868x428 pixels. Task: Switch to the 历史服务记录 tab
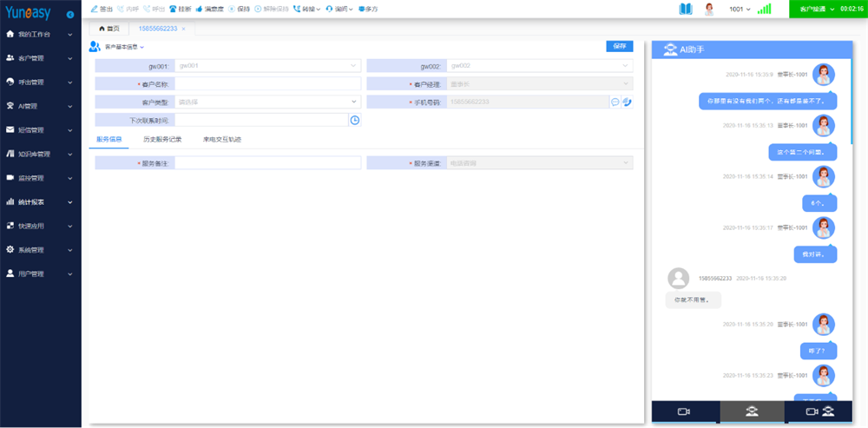(x=162, y=140)
